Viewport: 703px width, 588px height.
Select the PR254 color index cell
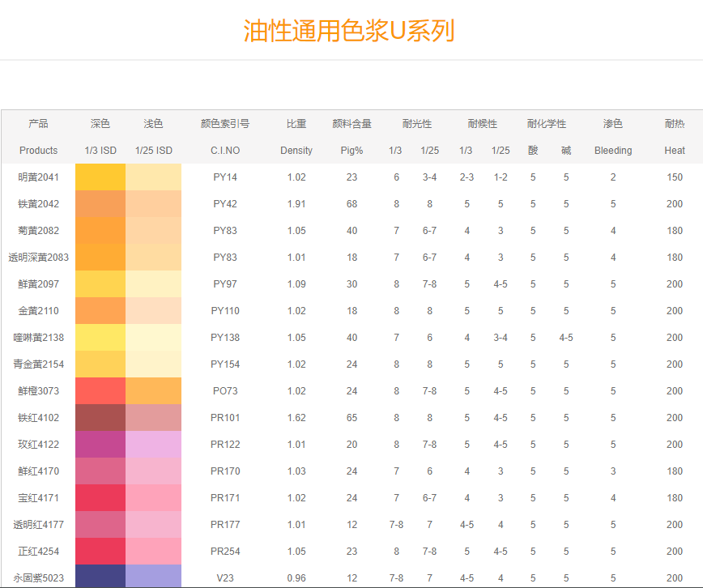click(x=224, y=552)
